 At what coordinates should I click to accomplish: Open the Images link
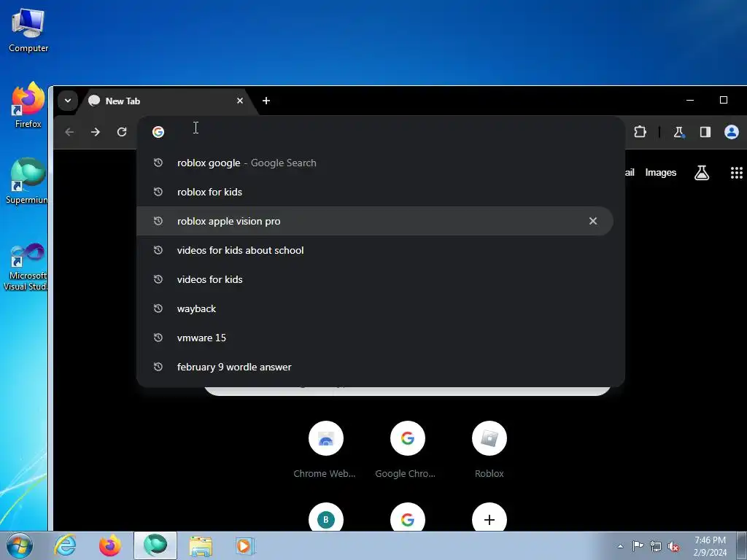[661, 172]
